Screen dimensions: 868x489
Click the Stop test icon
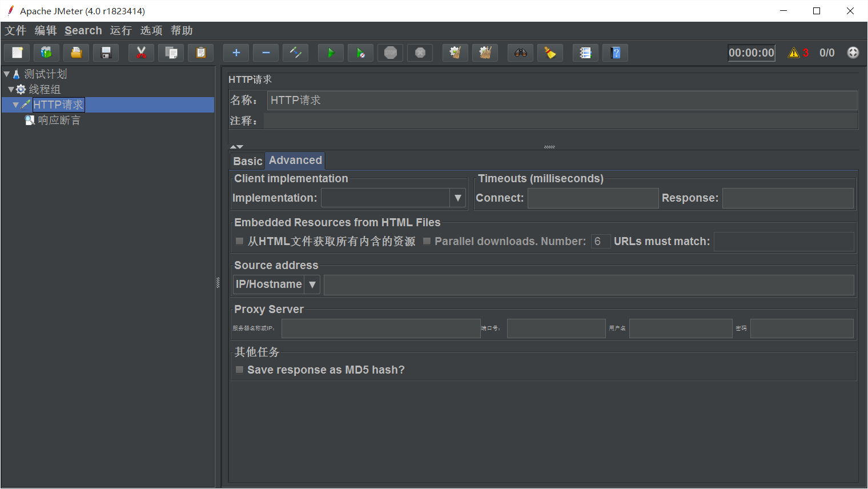pos(391,53)
